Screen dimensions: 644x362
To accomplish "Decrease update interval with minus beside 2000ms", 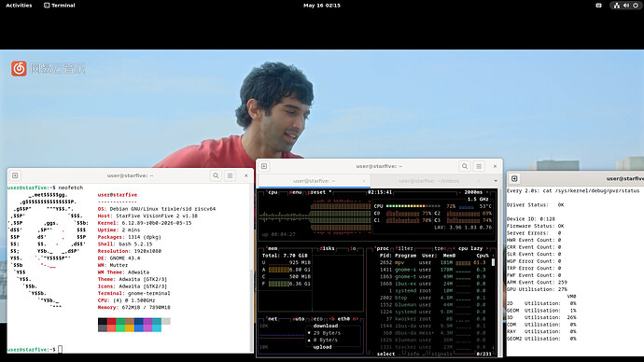I will point(460,192).
